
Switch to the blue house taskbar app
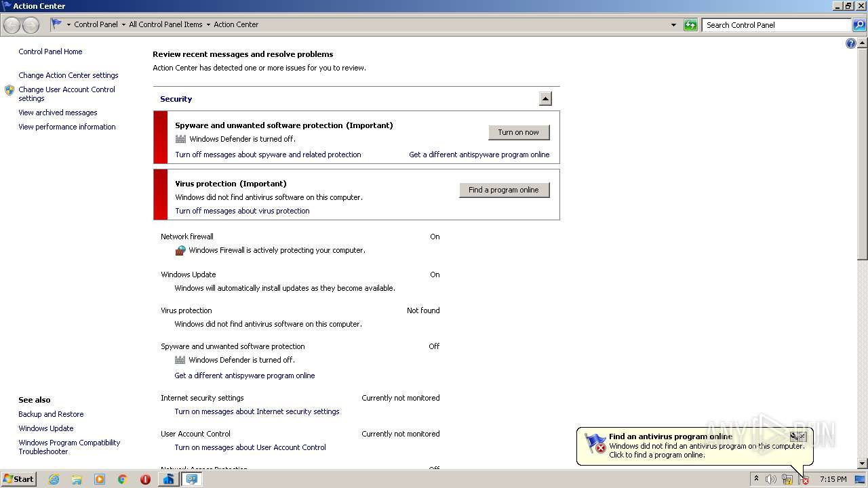pyautogui.click(x=168, y=479)
